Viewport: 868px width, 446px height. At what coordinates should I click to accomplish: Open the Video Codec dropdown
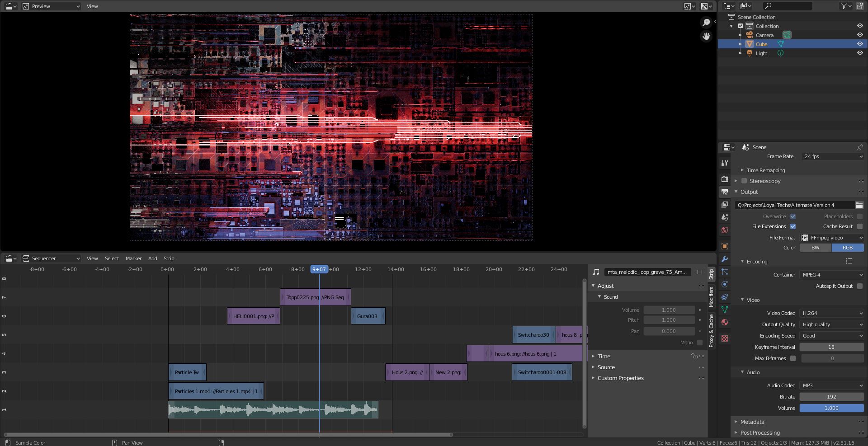point(831,313)
